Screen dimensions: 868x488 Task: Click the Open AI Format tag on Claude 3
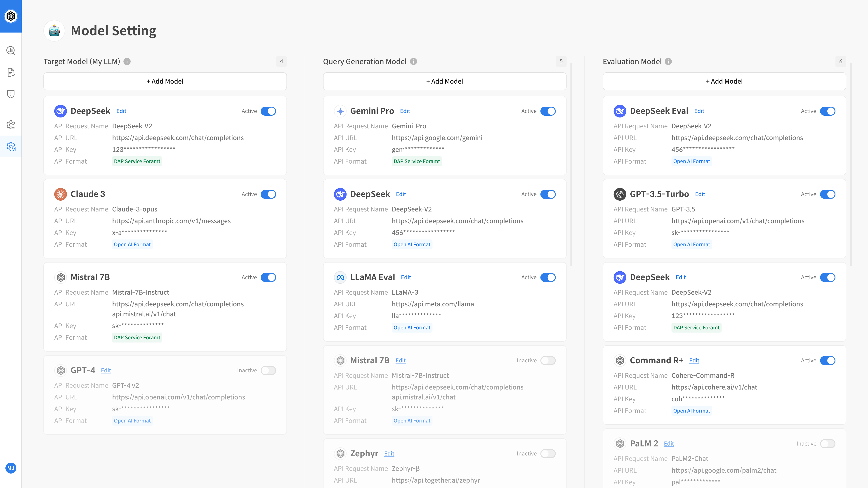(132, 244)
